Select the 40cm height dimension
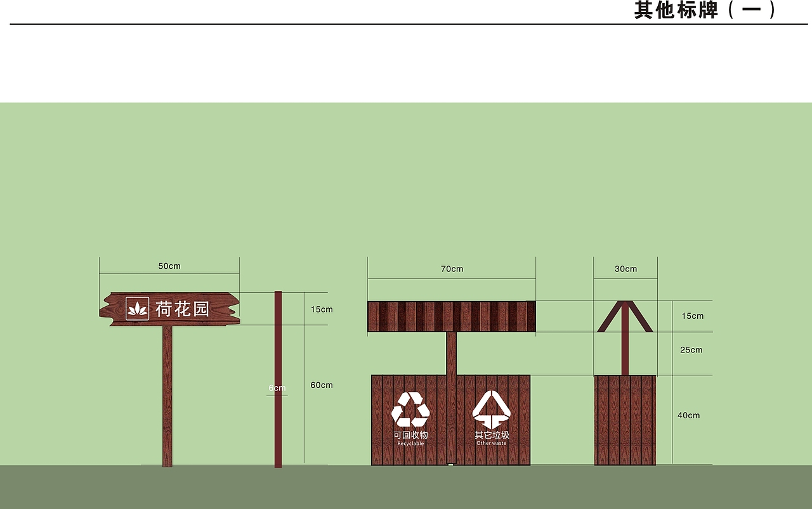 pyautogui.click(x=688, y=415)
